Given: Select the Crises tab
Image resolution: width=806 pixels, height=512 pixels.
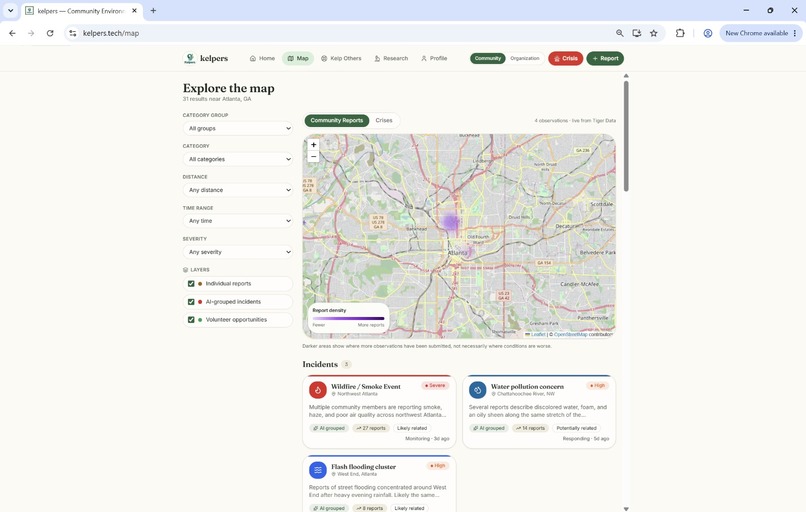Looking at the screenshot, I should point(384,120).
